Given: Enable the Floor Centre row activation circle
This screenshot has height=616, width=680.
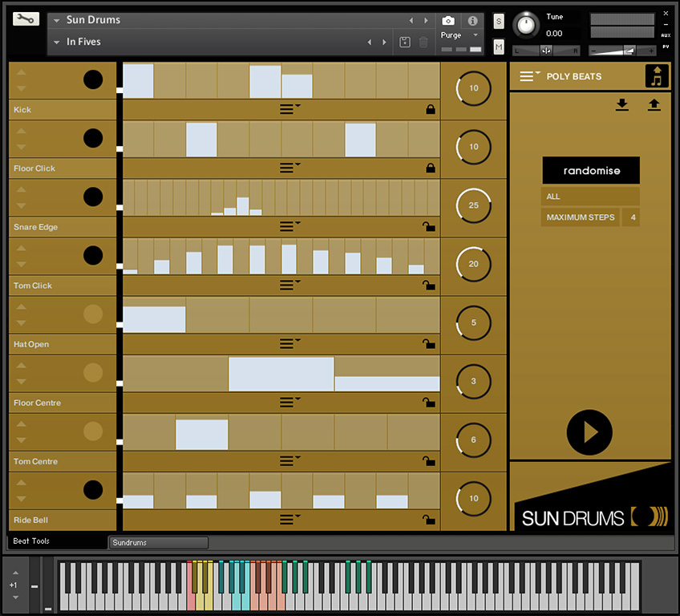Looking at the screenshot, I should [93, 372].
